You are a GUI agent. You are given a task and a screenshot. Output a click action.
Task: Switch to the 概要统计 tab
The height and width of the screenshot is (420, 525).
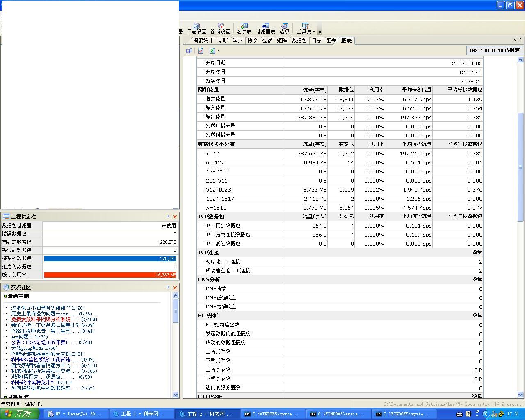pyautogui.click(x=203, y=40)
